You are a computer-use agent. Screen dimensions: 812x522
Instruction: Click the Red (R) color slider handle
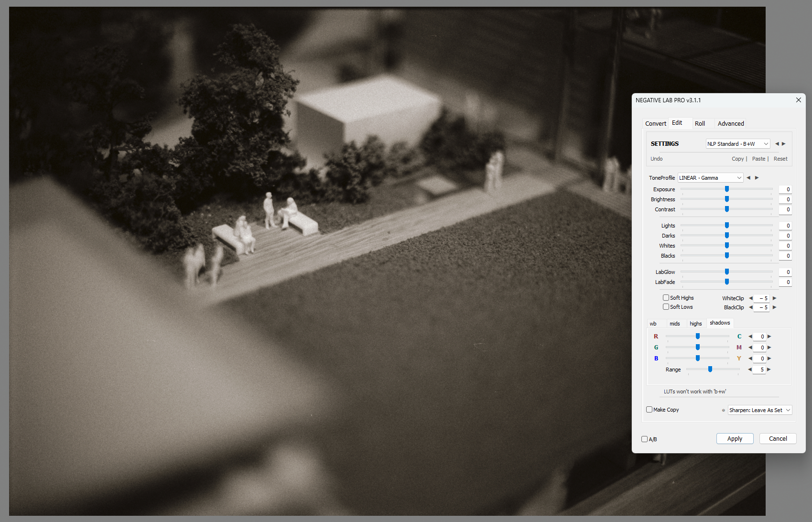pos(698,337)
